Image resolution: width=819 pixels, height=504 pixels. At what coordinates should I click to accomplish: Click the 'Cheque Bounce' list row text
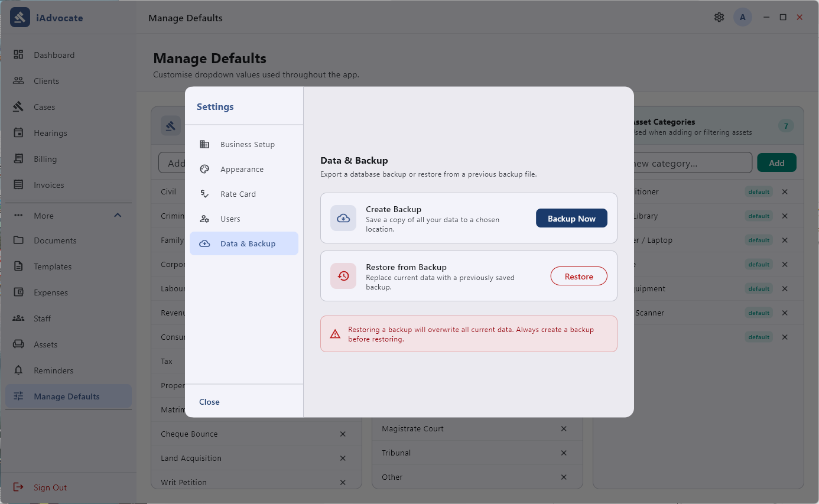click(x=189, y=434)
